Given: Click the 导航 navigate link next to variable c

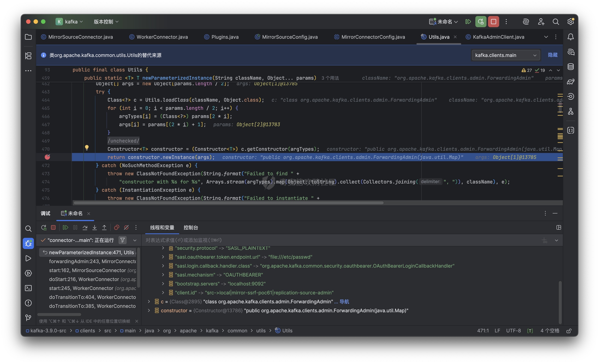Looking at the screenshot, I should (344, 302).
